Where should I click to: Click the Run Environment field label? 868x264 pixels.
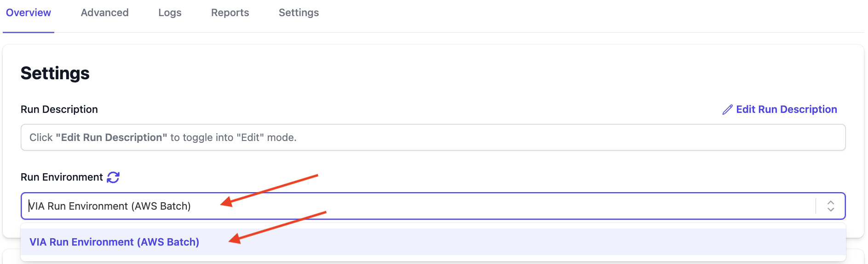62,177
